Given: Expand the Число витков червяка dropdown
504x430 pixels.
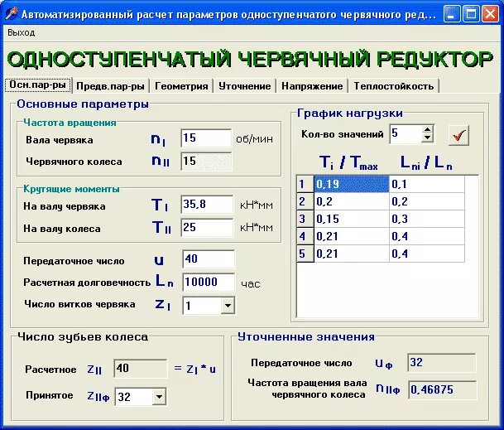Looking at the screenshot, I should point(228,306).
